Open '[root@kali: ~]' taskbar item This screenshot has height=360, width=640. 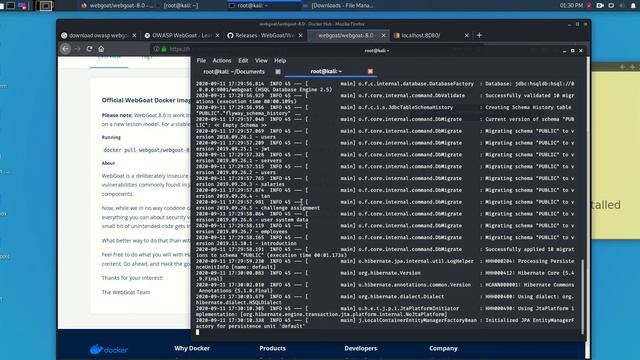180,6
